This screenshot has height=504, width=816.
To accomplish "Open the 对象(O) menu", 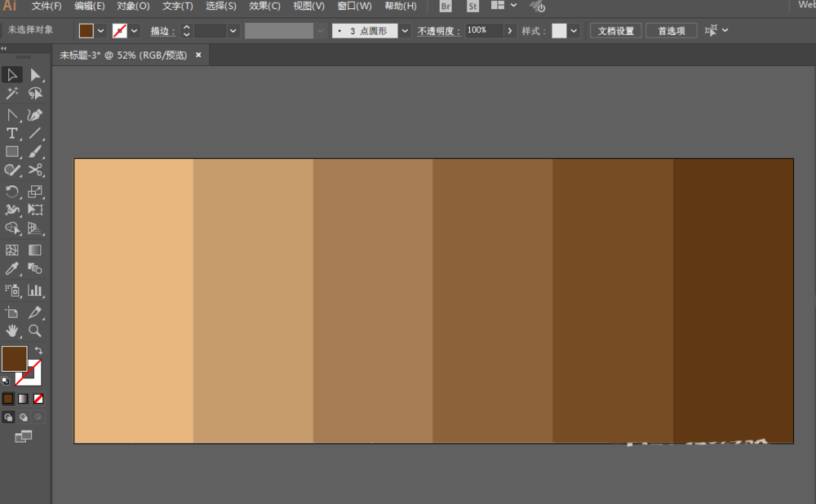I will click(133, 7).
